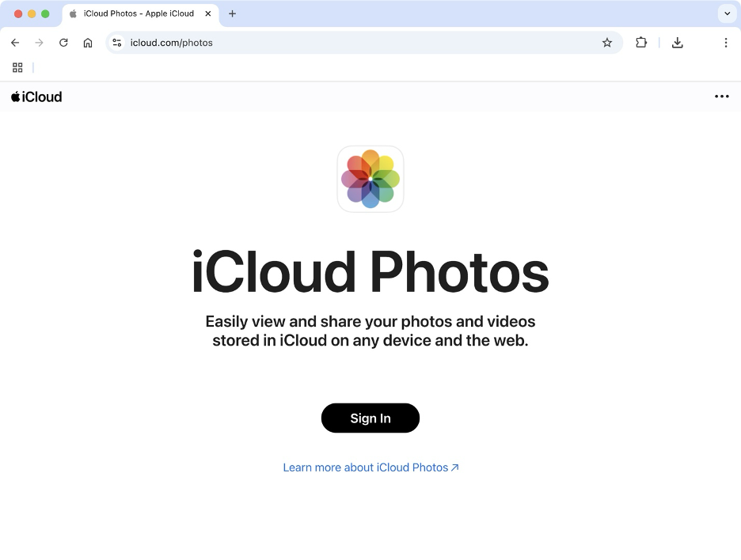741x560 pixels.
Task: Click the Apple iCloud logo
Action: [36, 96]
